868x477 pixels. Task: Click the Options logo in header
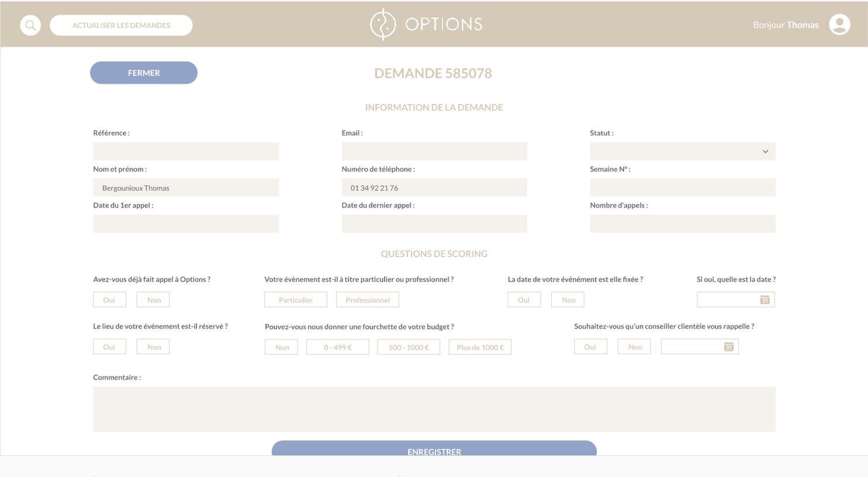[x=427, y=25]
